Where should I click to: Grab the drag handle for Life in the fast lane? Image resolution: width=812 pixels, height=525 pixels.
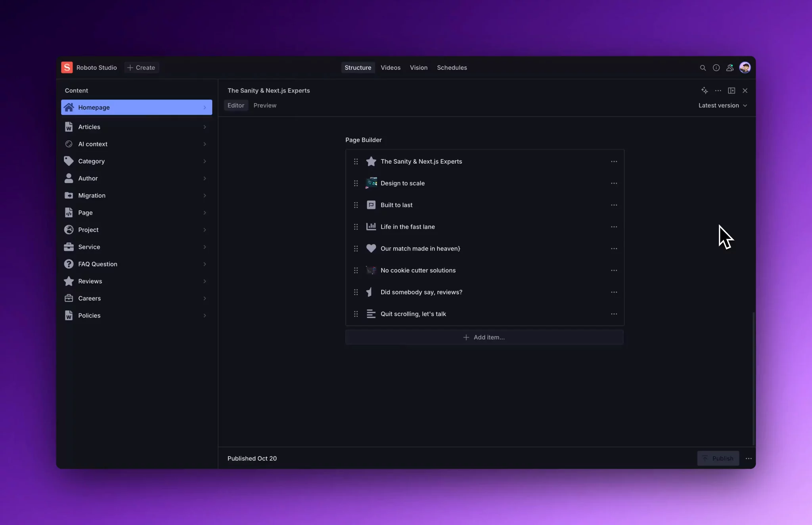click(x=356, y=227)
